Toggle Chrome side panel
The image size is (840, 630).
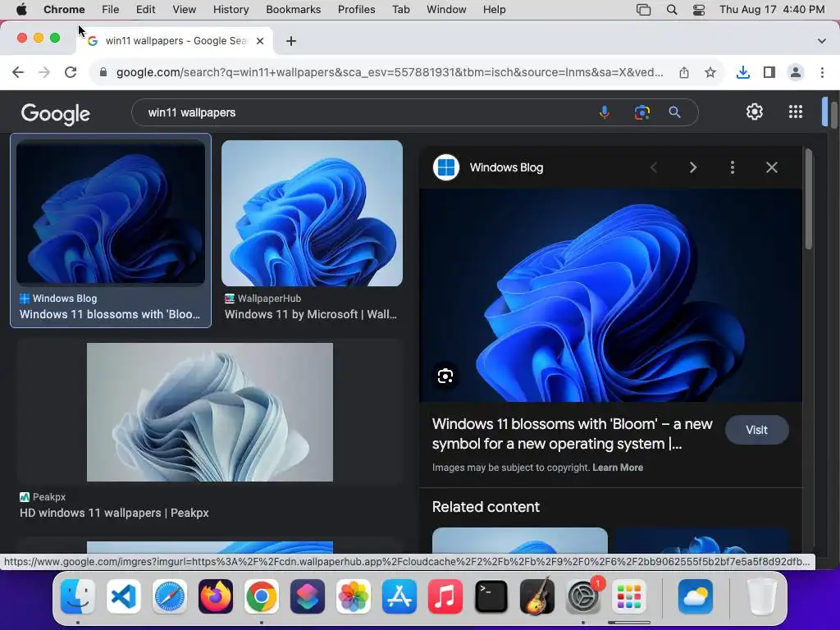coord(769,72)
